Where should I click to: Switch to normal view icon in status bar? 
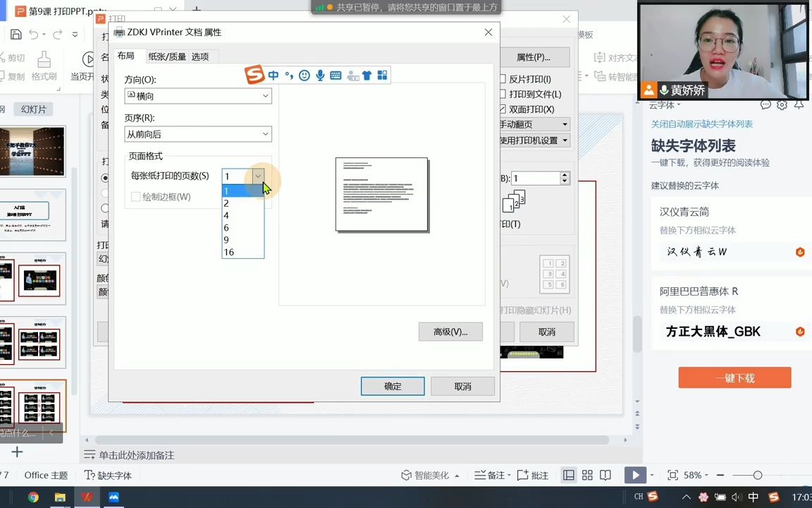coord(569,475)
